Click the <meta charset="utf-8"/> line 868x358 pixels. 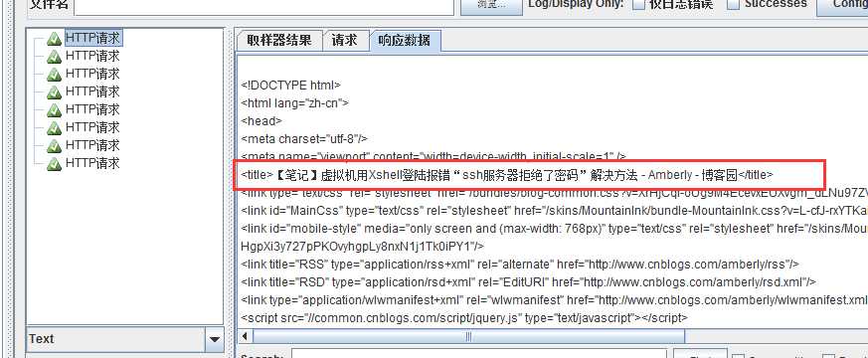pyautogui.click(x=304, y=138)
